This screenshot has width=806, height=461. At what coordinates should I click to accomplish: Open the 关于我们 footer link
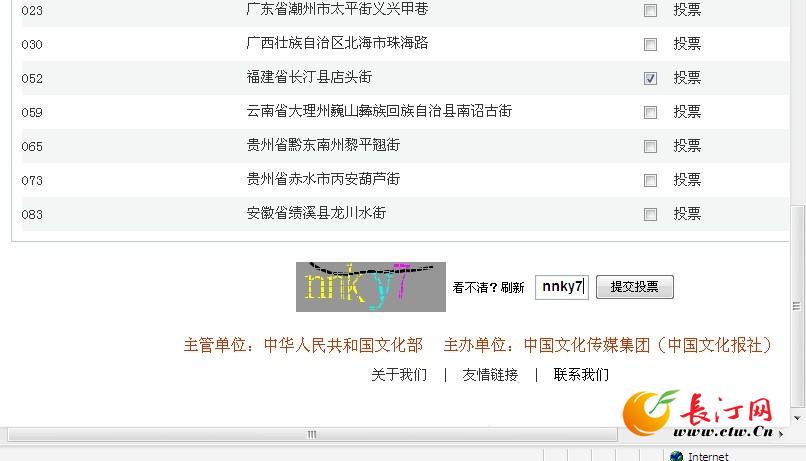pos(399,375)
